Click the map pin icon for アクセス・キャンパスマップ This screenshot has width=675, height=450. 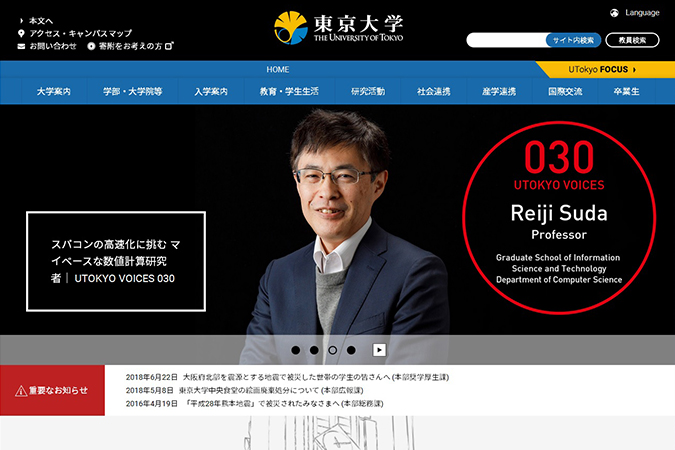(21, 33)
